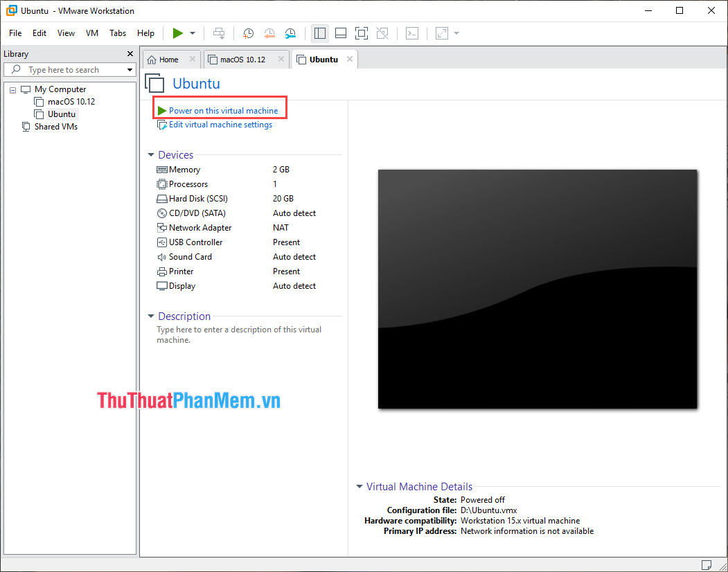The image size is (728, 572).
Task: Open the Snapshot Manager icon
Action: pos(290,33)
